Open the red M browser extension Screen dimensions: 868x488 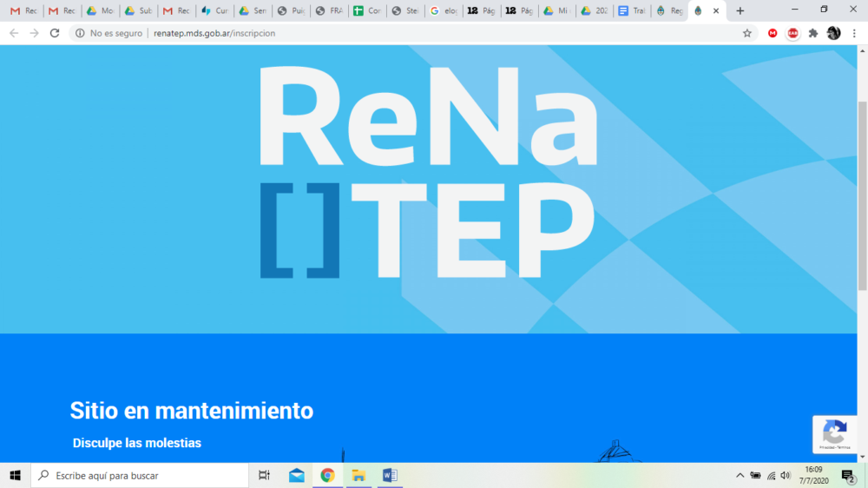(773, 33)
